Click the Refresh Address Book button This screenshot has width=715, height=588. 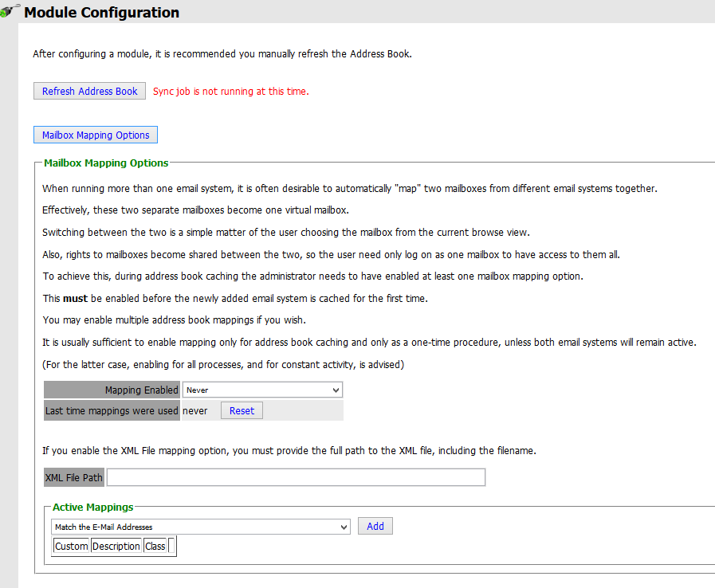pyautogui.click(x=89, y=91)
